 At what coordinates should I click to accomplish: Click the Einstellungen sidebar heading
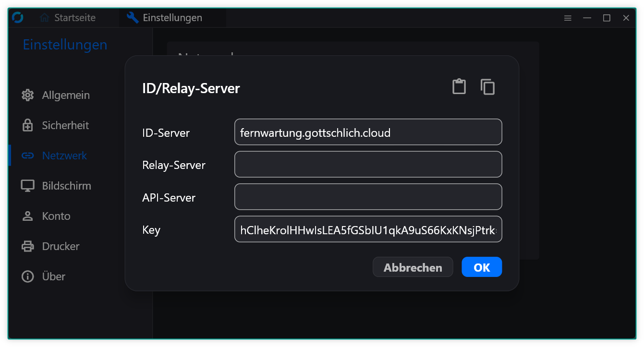(65, 45)
